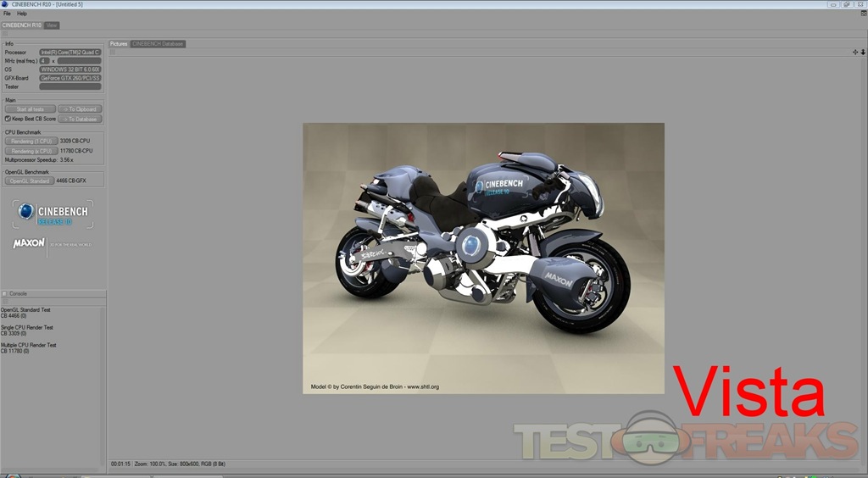Toggle the Keep Best CB Score checkbox

click(7, 119)
